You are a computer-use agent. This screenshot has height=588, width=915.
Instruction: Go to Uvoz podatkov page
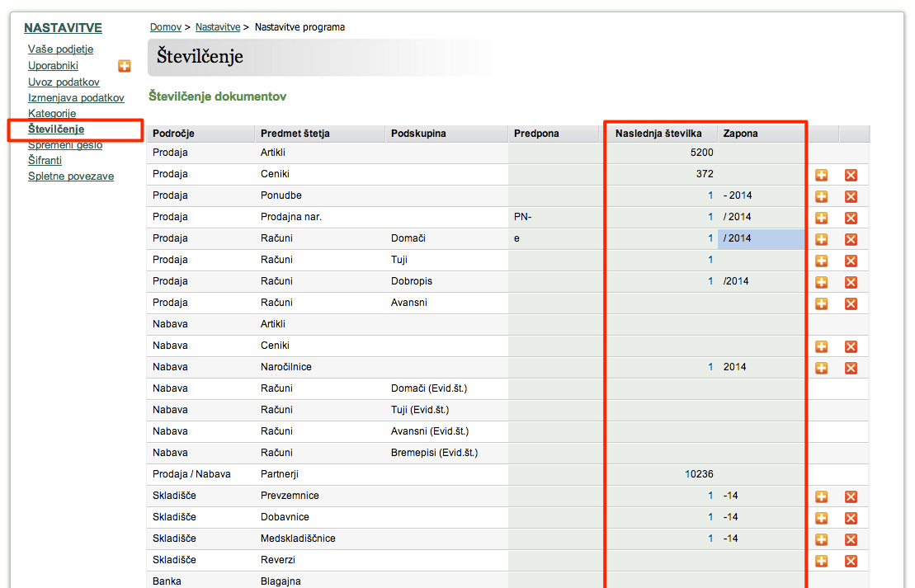click(x=64, y=82)
